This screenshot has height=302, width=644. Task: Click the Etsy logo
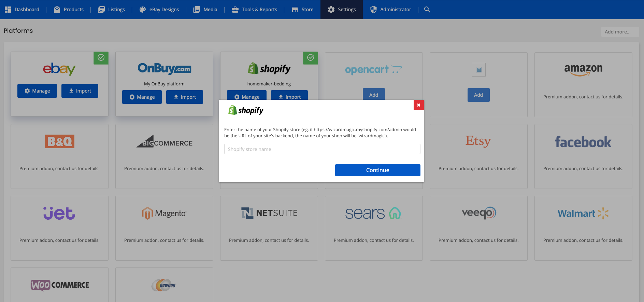478,141
